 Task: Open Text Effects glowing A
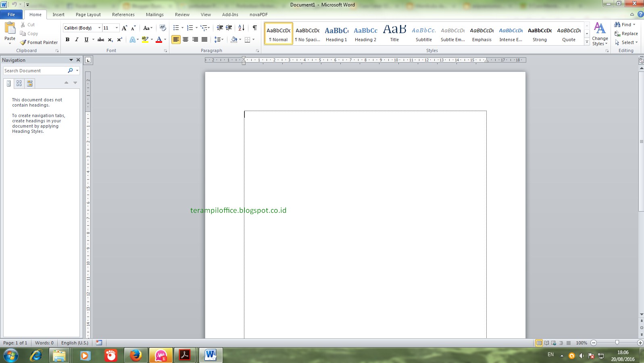pyautogui.click(x=132, y=40)
